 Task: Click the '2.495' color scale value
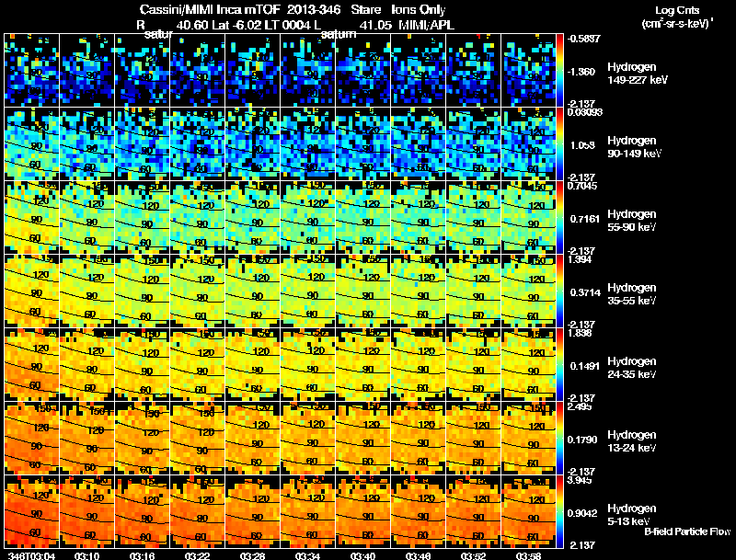point(579,406)
